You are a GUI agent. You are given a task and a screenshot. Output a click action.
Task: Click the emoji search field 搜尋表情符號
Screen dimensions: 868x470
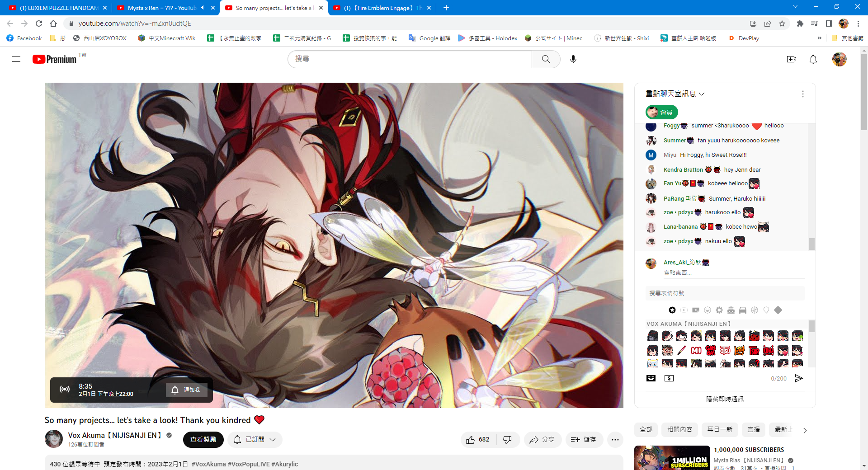[x=725, y=293]
